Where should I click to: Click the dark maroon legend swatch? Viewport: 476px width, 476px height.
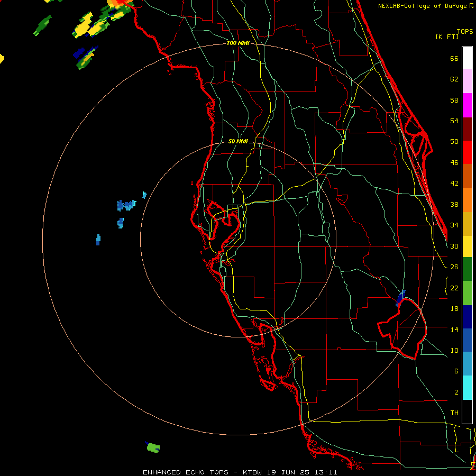pos(467,129)
